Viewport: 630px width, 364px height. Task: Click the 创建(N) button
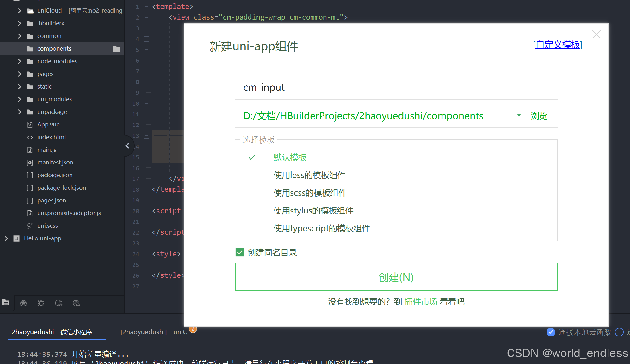[x=396, y=277]
